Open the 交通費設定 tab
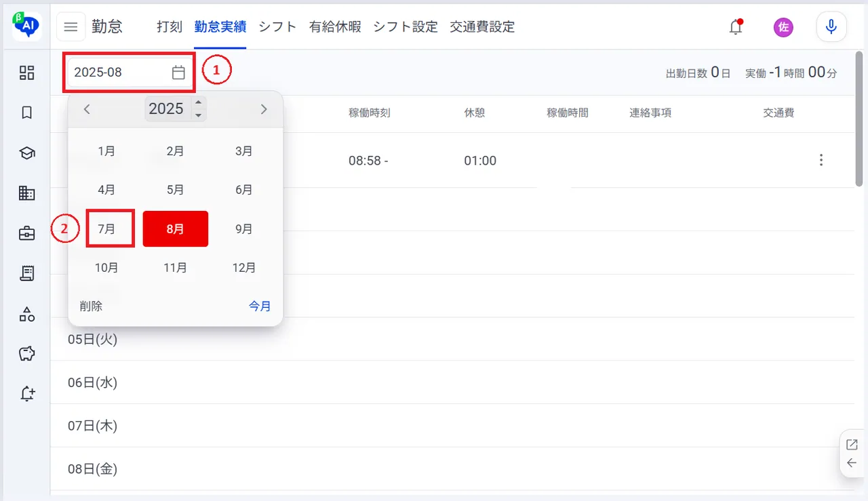This screenshot has width=868, height=501. (482, 27)
